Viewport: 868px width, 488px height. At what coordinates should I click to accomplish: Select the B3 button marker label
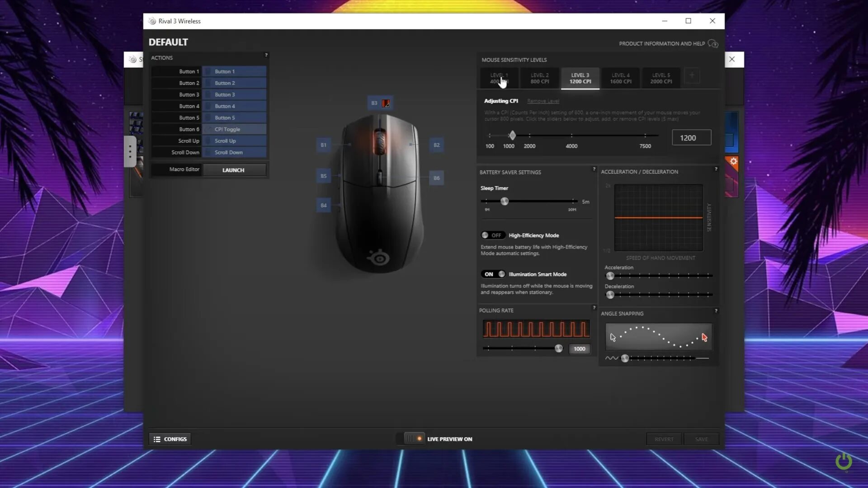coord(374,103)
